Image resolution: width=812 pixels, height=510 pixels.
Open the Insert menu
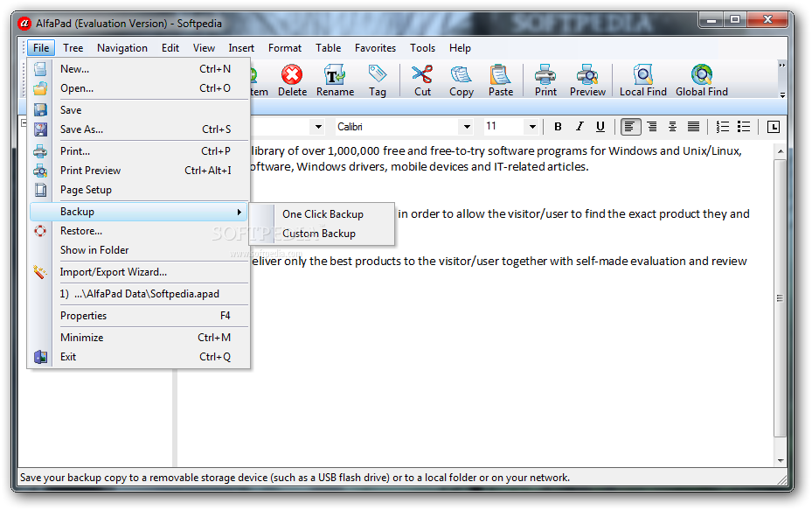pyautogui.click(x=241, y=48)
